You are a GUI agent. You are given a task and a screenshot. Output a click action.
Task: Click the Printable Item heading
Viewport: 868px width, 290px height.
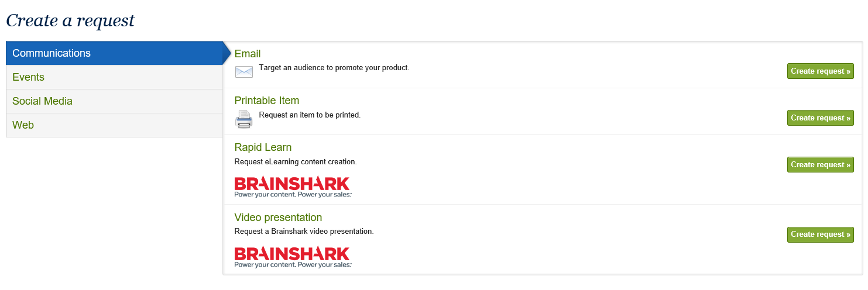[x=267, y=101]
